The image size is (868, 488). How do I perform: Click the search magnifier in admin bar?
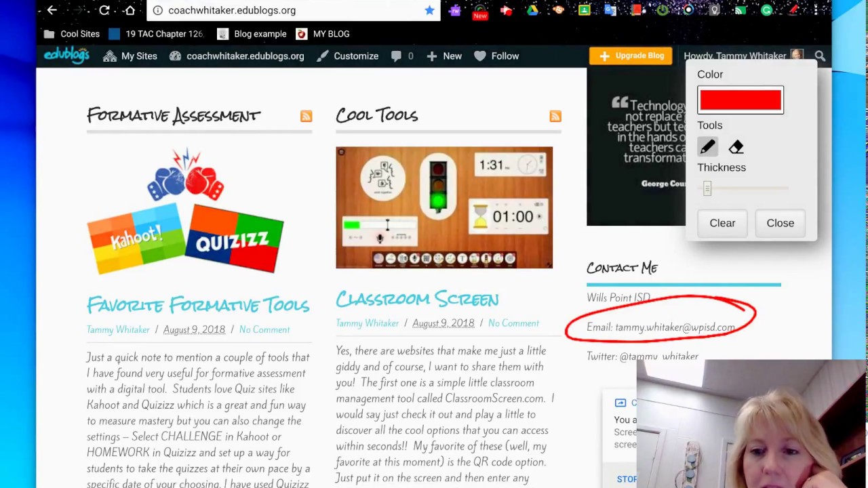820,56
